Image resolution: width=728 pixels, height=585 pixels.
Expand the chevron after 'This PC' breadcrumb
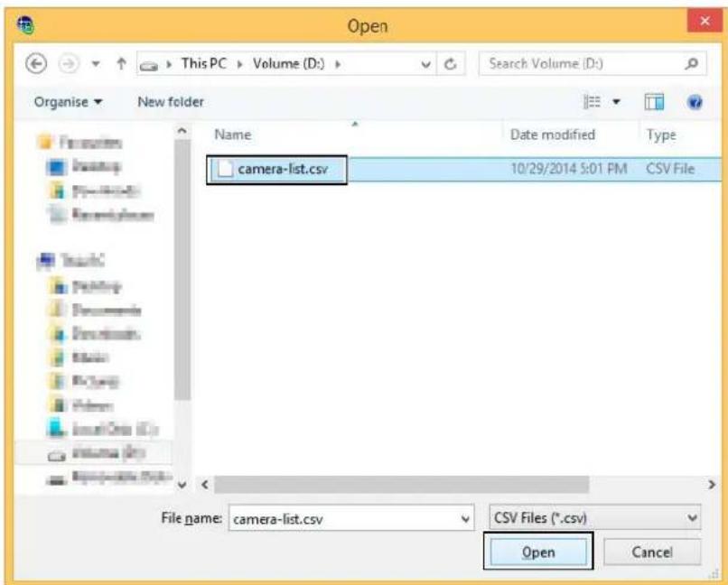(239, 64)
